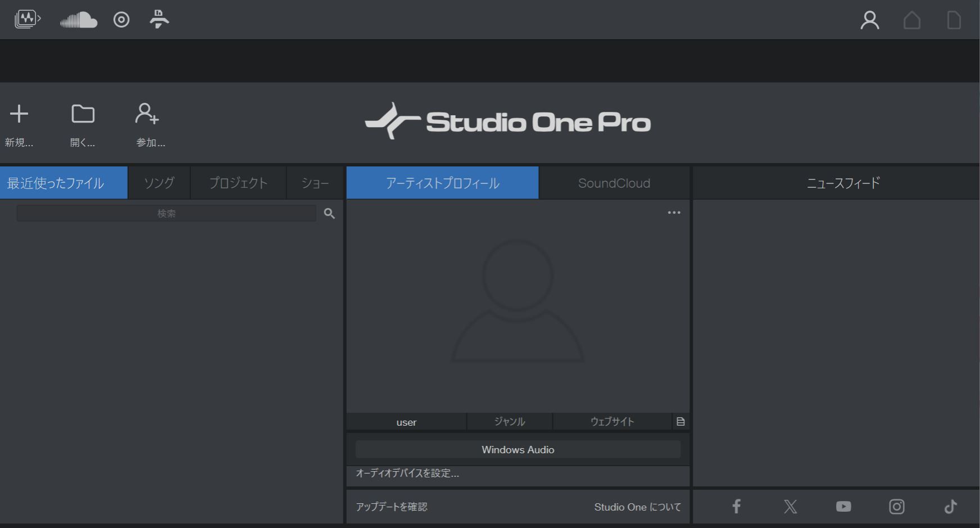This screenshot has height=528, width=980.
Task: Click the ウェブサイト website field
Action: 612,422
